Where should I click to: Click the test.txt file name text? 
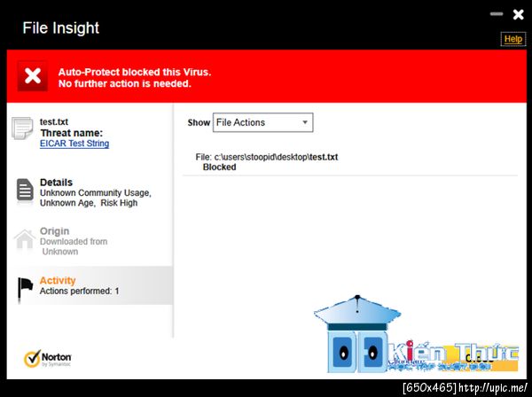pos(54,121)
